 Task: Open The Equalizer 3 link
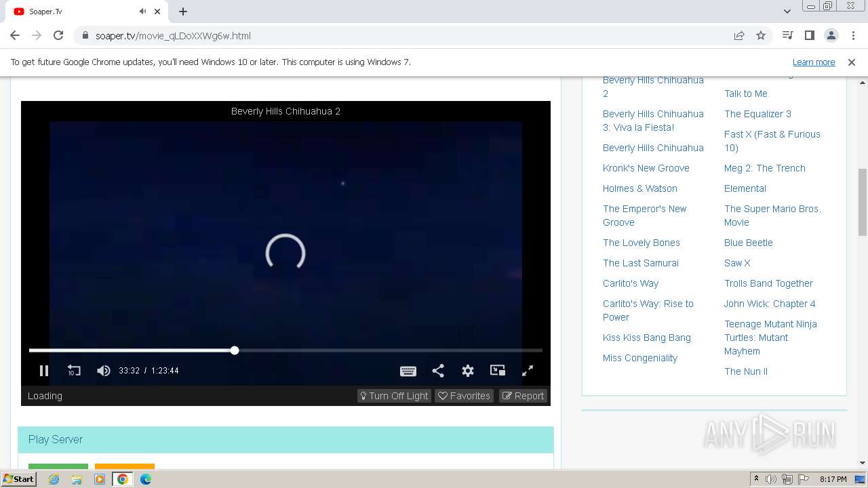(757, 114)
